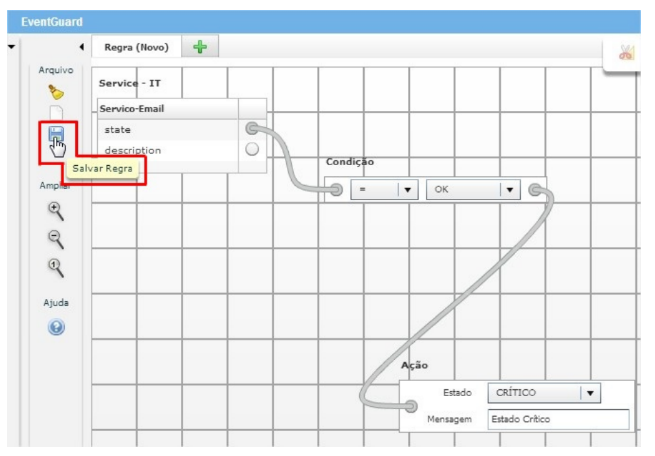Save the rule with the floppy disk icon
Image resolution: width=655 pixels, height=456 pixels.
point(55,137)
